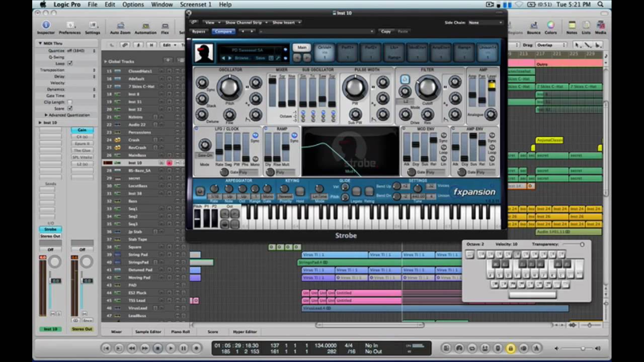The height and width of the screenshot is (362, 644).
Task: Click the Pause transport button
Action: click(x=183, y=348)
